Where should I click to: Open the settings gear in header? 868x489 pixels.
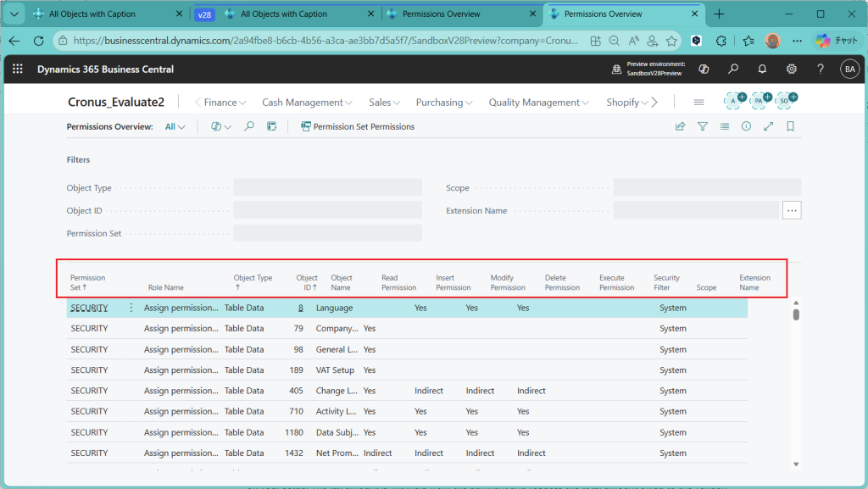pyautogui.click(x=791, y=69)
